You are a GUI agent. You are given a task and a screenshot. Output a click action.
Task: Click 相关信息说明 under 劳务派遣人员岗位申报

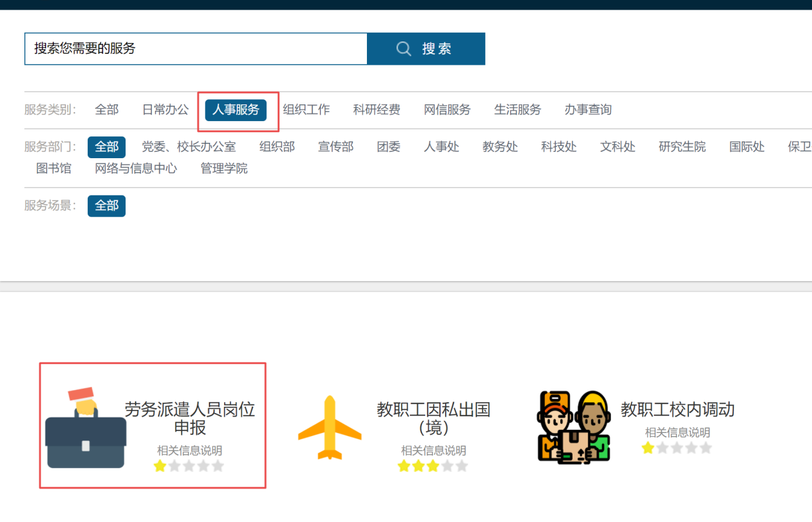click(x=189, y=451)
